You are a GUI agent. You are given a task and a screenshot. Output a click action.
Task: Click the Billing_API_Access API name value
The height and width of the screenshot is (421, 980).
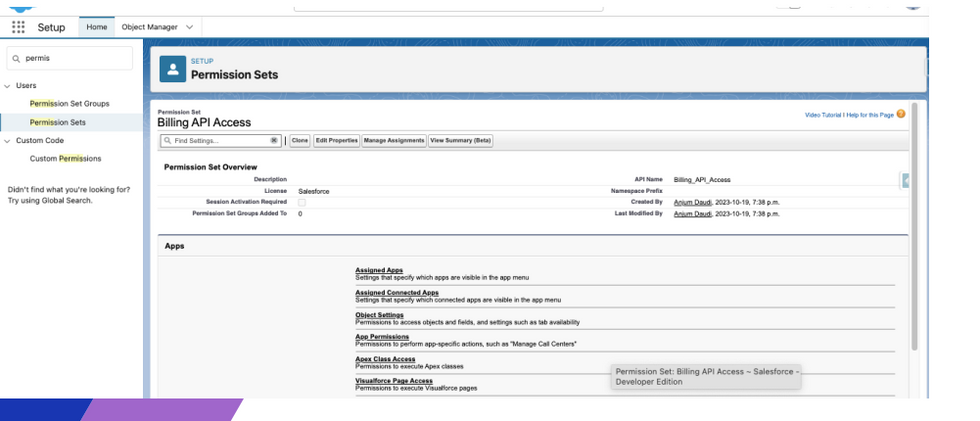pos(702,180)
